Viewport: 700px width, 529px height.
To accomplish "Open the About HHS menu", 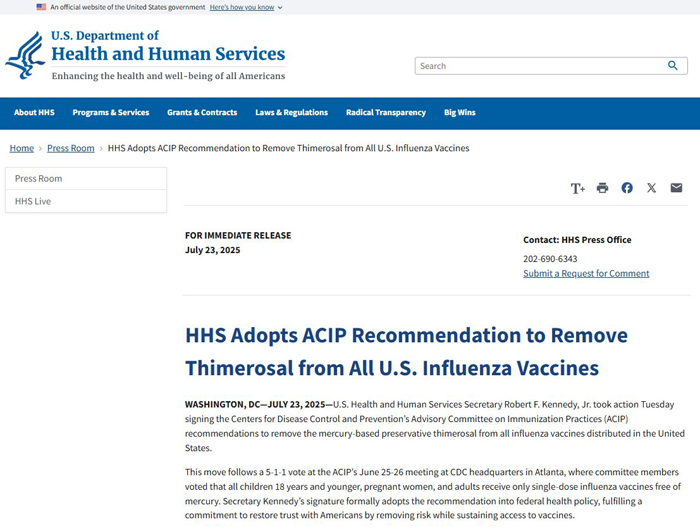I will click(x=34, y=112).
